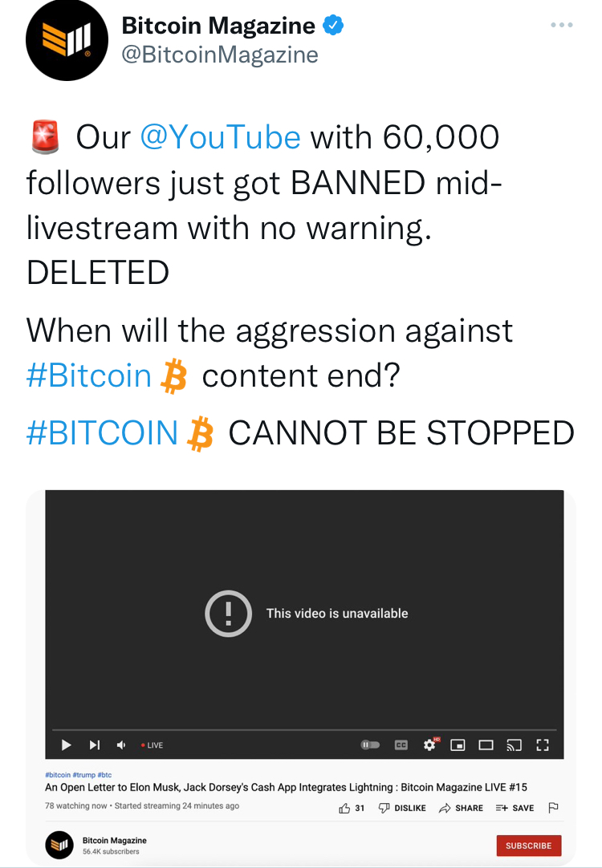Switch to theater mode icon
602x868 pixels.
pos(486,745)
